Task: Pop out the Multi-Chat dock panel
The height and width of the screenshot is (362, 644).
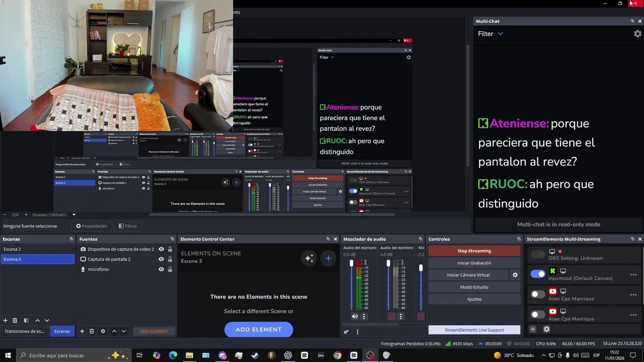Action: (x=632, y=21)
